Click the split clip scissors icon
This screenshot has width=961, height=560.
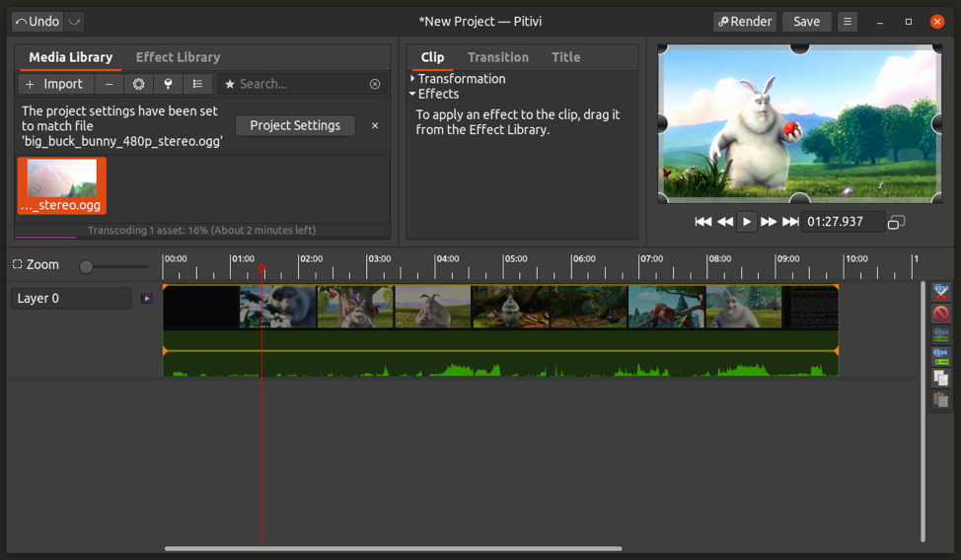(940, 292)
